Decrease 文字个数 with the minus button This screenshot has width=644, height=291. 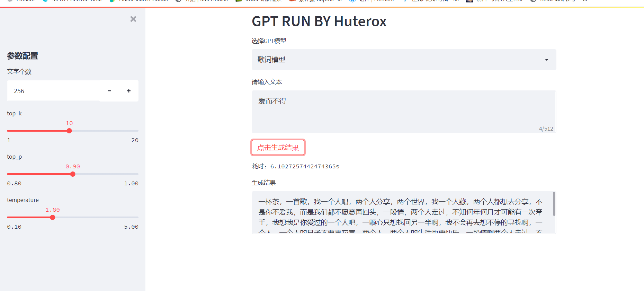tap(109, 91)
